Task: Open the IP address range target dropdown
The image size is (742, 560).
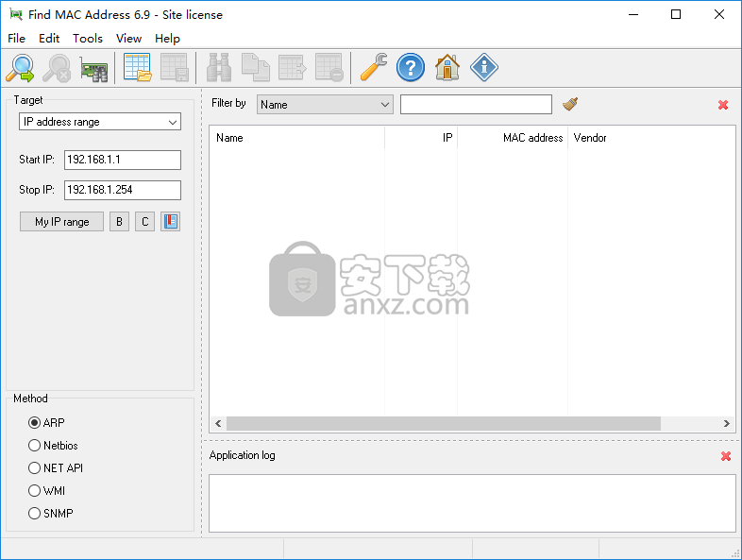Action: [x=100, y=122]
